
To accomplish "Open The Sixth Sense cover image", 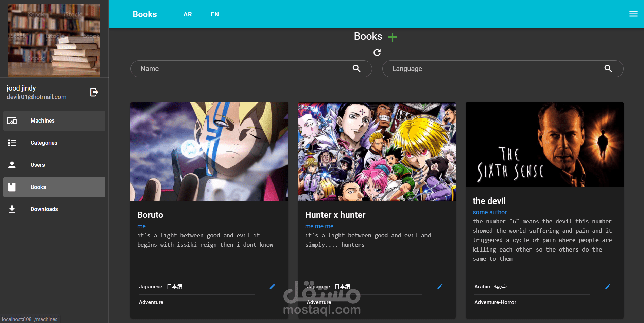I will (545, 145).
